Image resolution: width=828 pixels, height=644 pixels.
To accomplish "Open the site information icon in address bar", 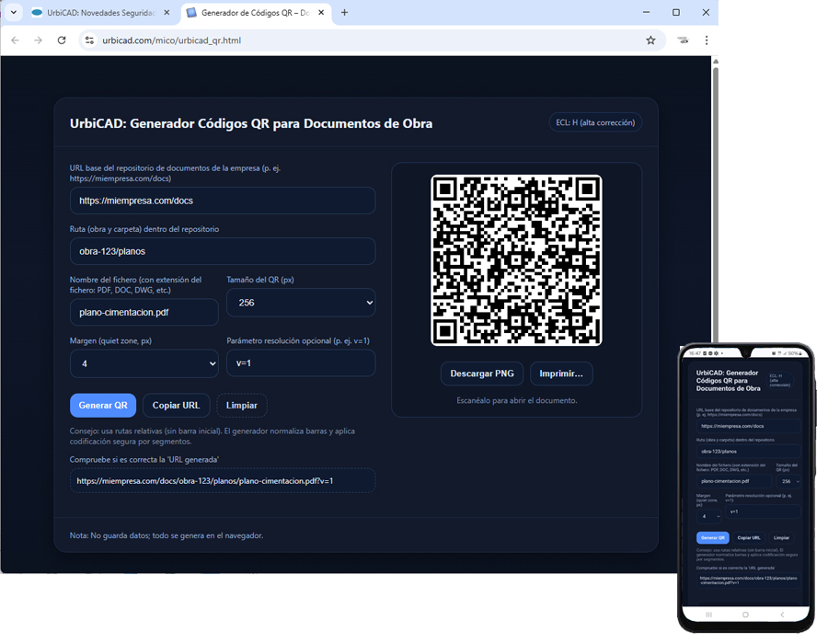I will click(x=86, y=40).
